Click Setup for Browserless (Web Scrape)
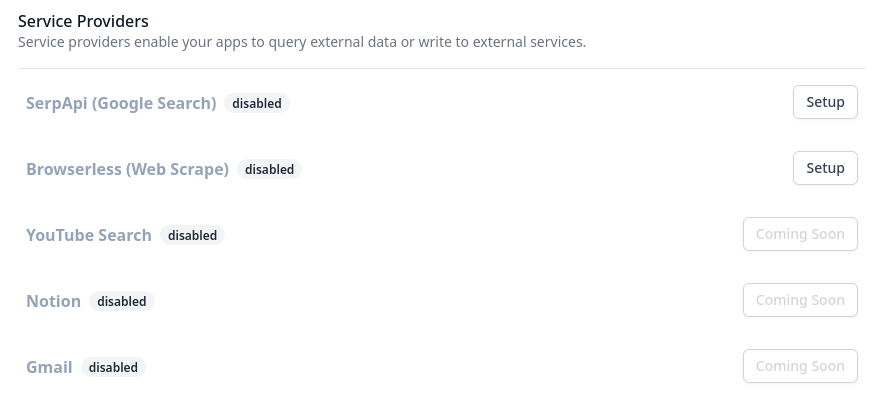 825,168
